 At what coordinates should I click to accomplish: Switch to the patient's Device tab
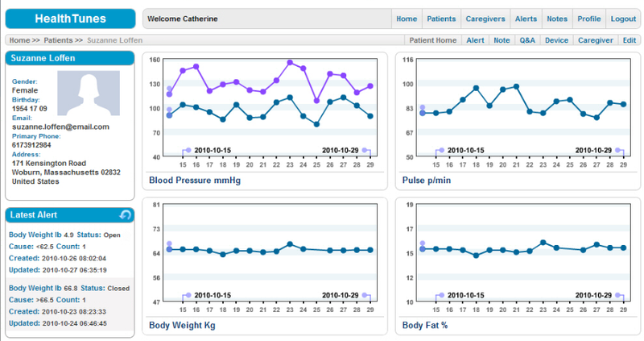click(x=556, y=40)
